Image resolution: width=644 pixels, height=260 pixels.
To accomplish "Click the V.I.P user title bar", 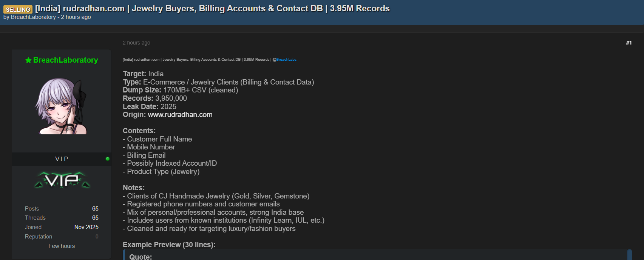I will (62, 159).
